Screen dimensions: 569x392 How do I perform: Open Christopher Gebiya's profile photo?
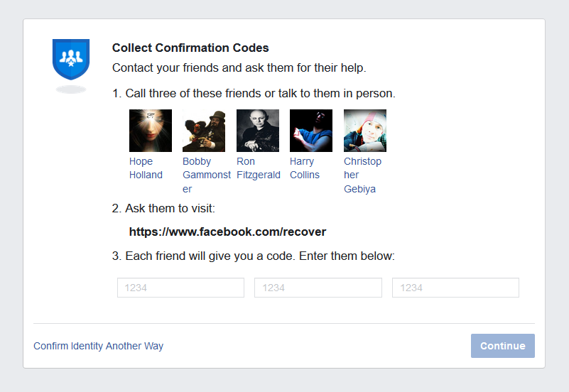(365, 131)
